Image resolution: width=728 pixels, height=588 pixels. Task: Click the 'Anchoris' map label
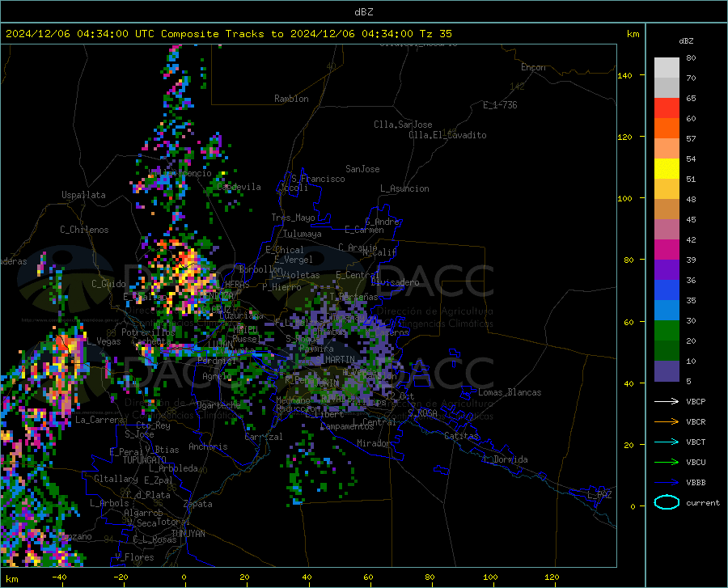(x=208, y=446)
